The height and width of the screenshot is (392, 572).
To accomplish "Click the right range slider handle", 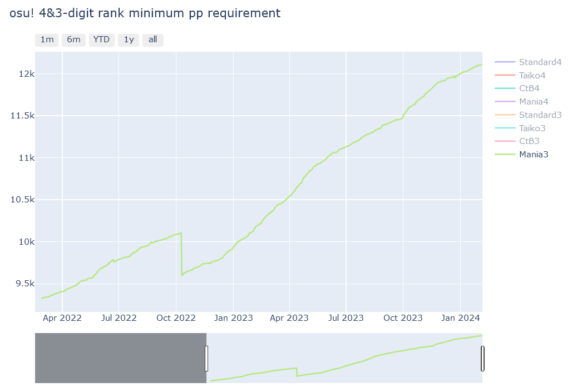I will [x=482, y=358].
